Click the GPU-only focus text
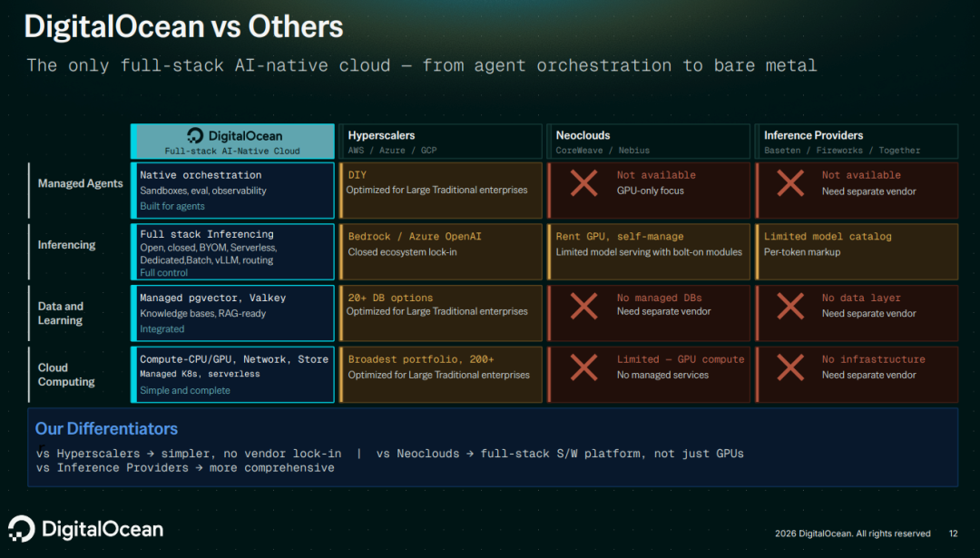This screenshot has width=980, height=558. coord(650,191)
